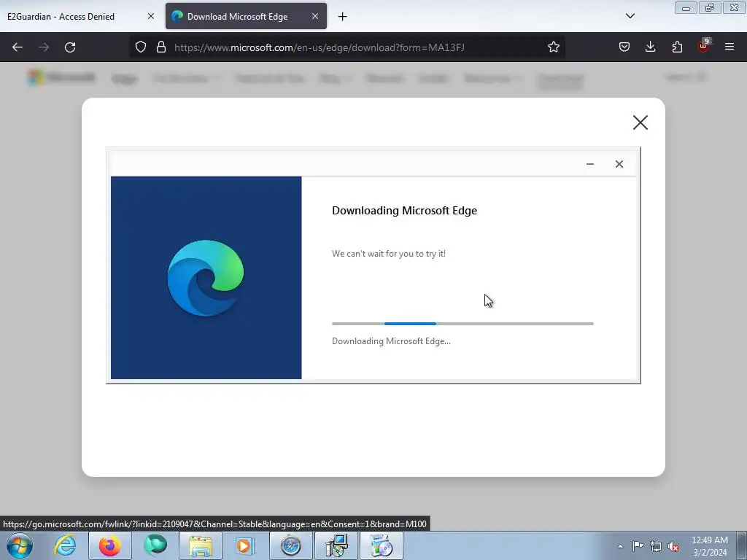The height and width of the screenshot is (560, 747).
Task: Open the Action Center flag icon
Action: [x=638, y=546]
